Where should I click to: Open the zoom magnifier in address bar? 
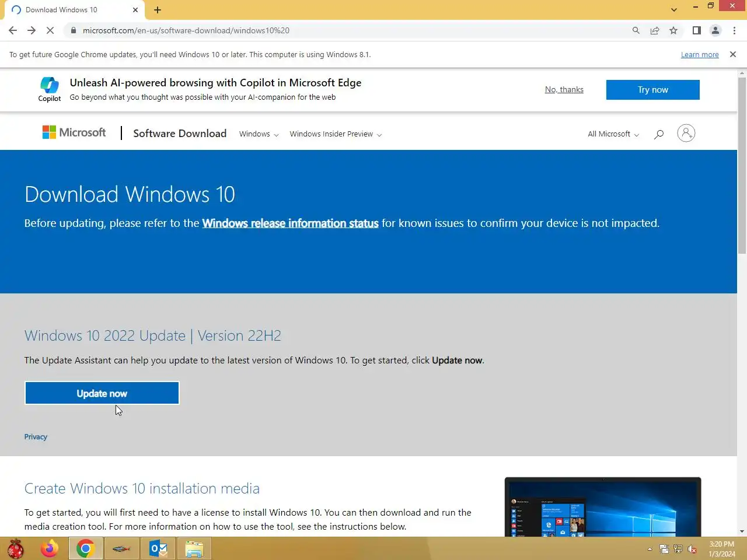pyautogui.click(x=636, y=30)
